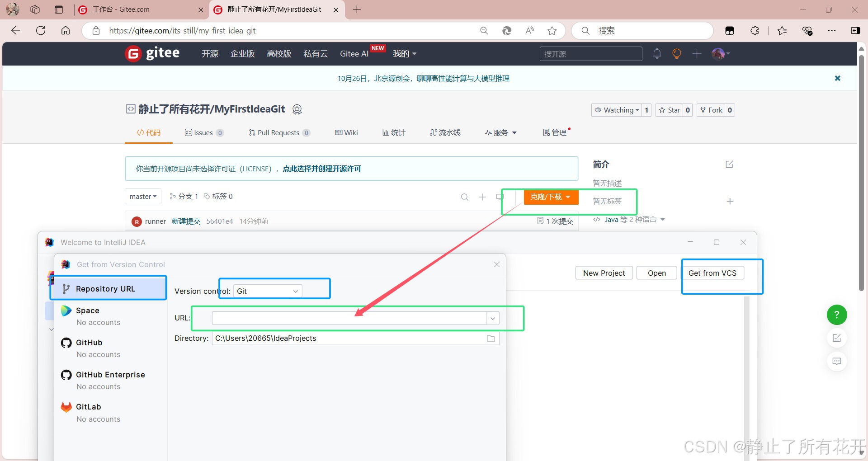Viewport: 868px width, 461px height.
Task: Edit the repository 简介 section
Action: tap(729, 164)
